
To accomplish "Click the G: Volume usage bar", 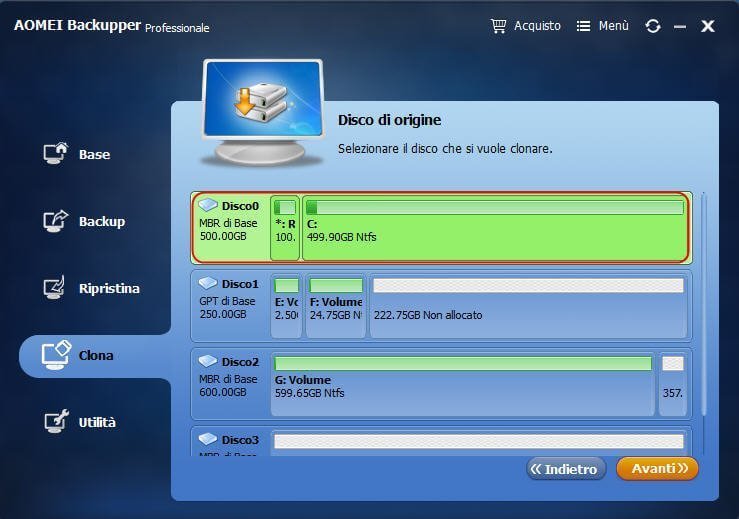I will pyautogui.click(x=463, y=363).
